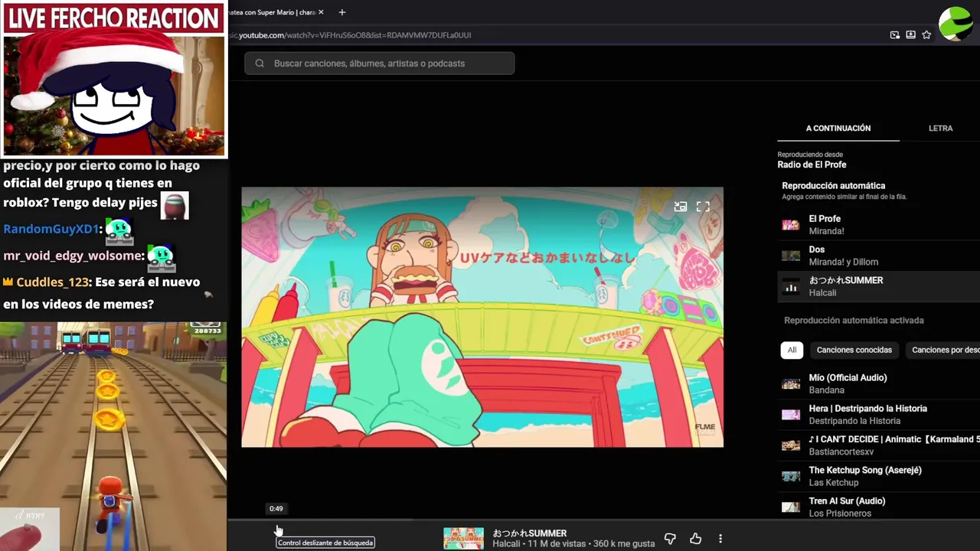Click the Dos queue thumbnail

[791, 256]
